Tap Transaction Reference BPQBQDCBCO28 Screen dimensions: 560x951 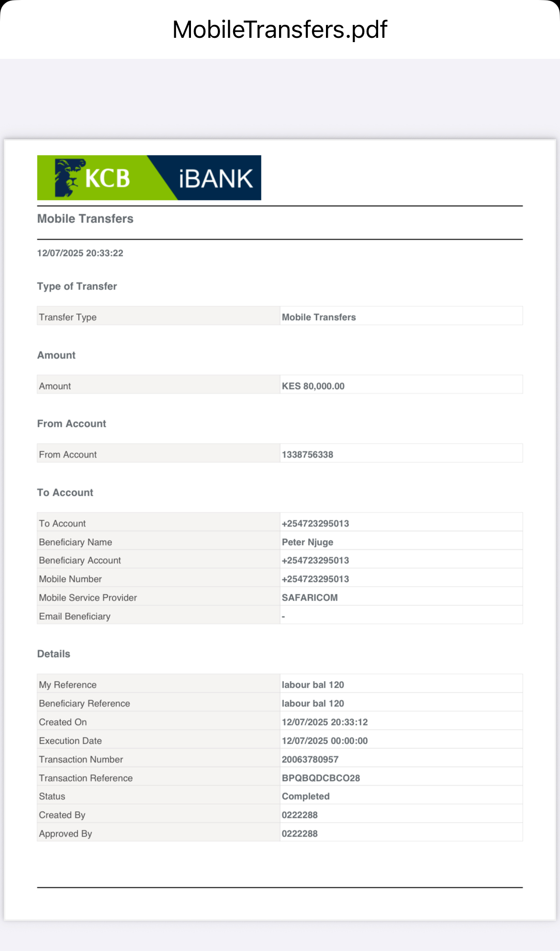(321, 778)
